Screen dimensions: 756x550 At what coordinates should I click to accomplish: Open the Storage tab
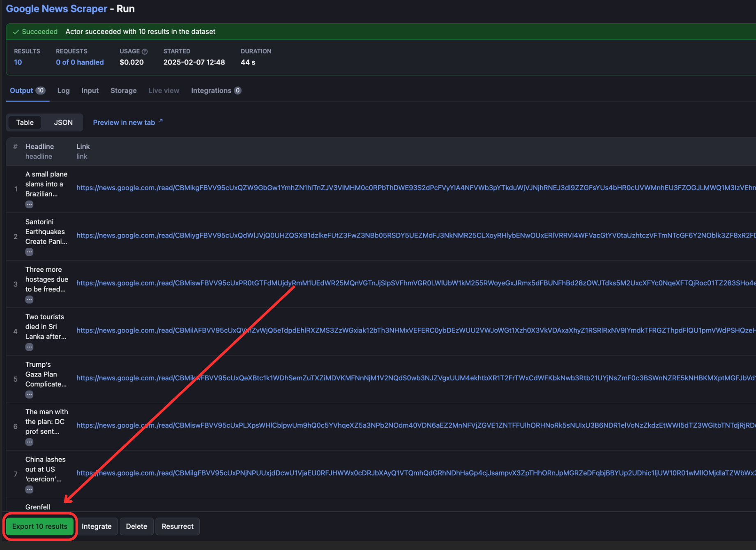(123, 90)
